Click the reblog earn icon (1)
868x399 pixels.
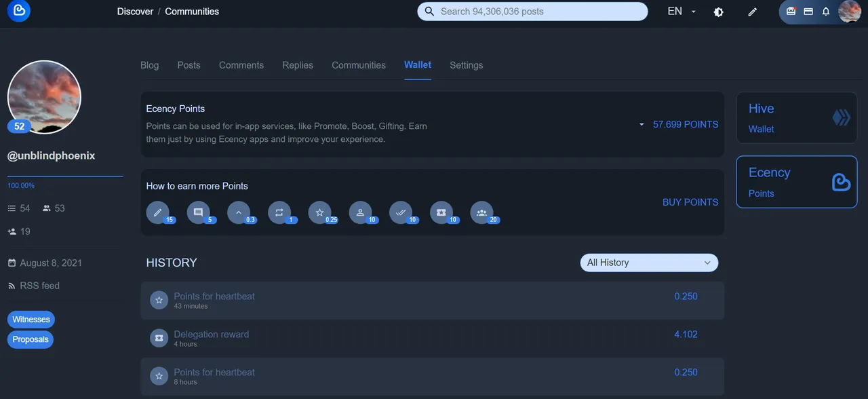coord(279,212)
